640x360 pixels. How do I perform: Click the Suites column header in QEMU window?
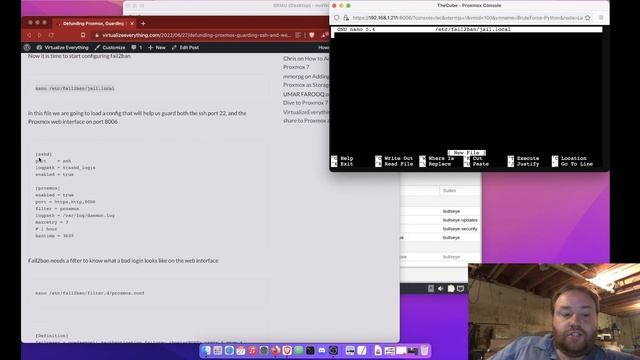449,191
